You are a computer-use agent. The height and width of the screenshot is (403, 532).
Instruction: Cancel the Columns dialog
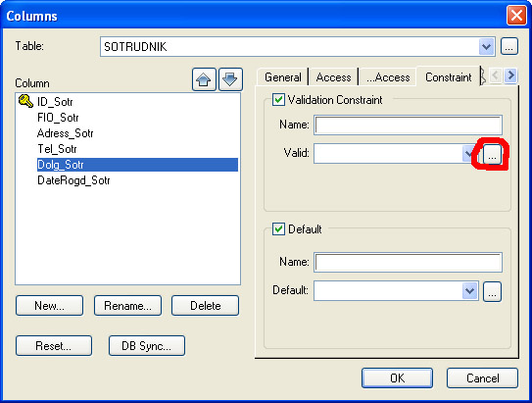pos(482,378)
